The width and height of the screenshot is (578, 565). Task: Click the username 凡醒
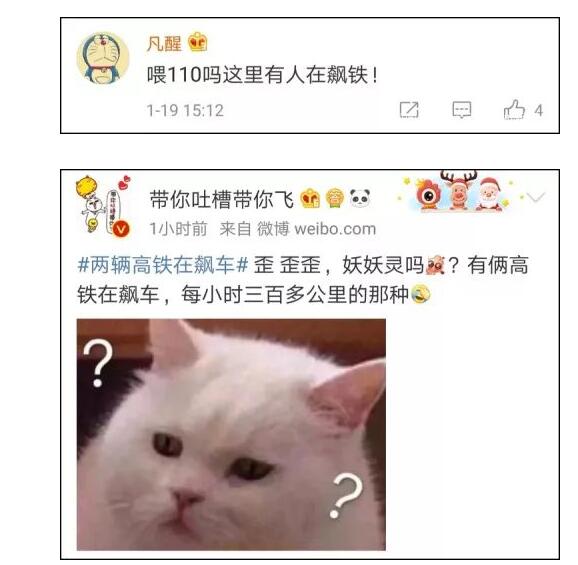point(164,43)
